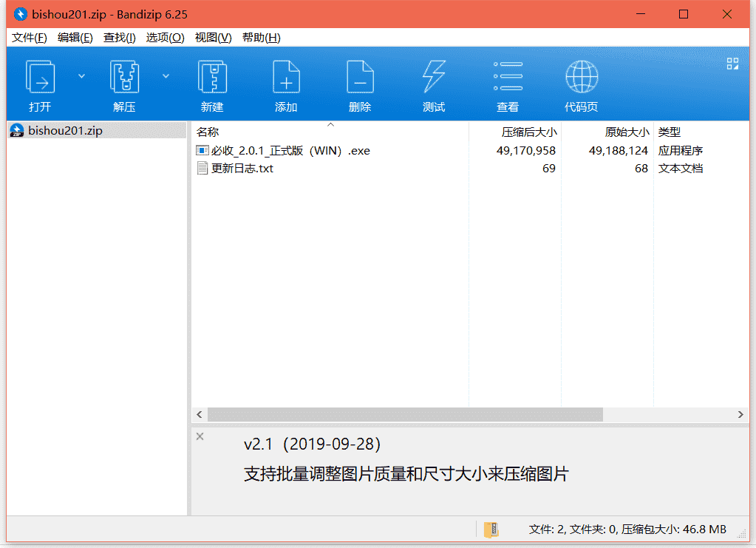This screenshot has width=756, height=548.
Task: Click the New archive (新建) icon
Action: (212, 77)
